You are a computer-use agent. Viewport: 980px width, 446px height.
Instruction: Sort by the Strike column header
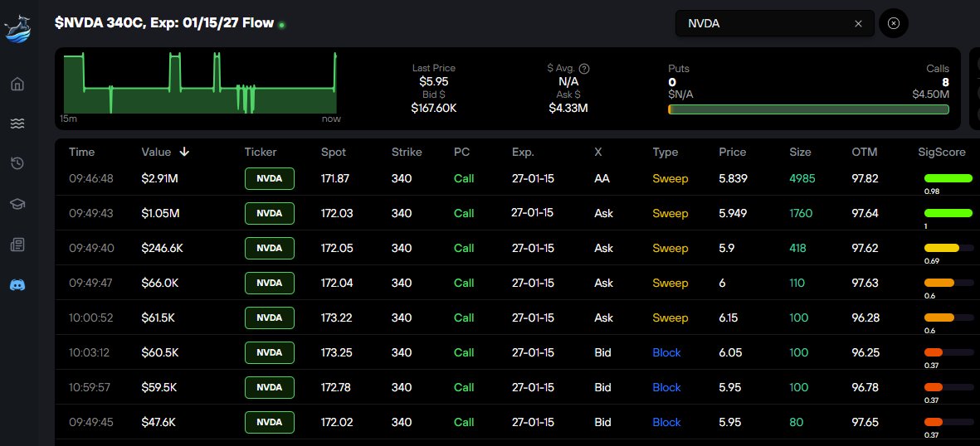pos(407,152)
